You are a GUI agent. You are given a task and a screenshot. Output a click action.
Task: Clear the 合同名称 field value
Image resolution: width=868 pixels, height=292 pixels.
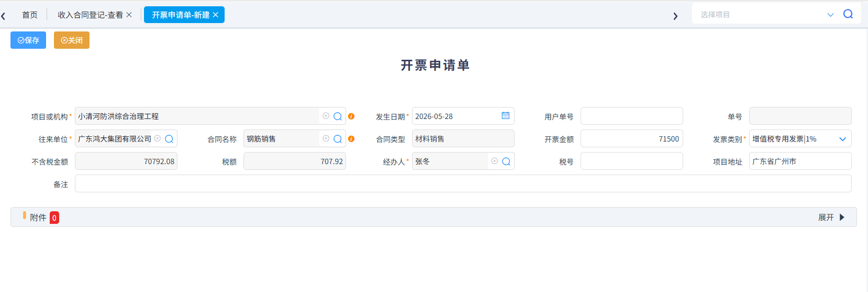pyautogui.click(x=326, y=138)
